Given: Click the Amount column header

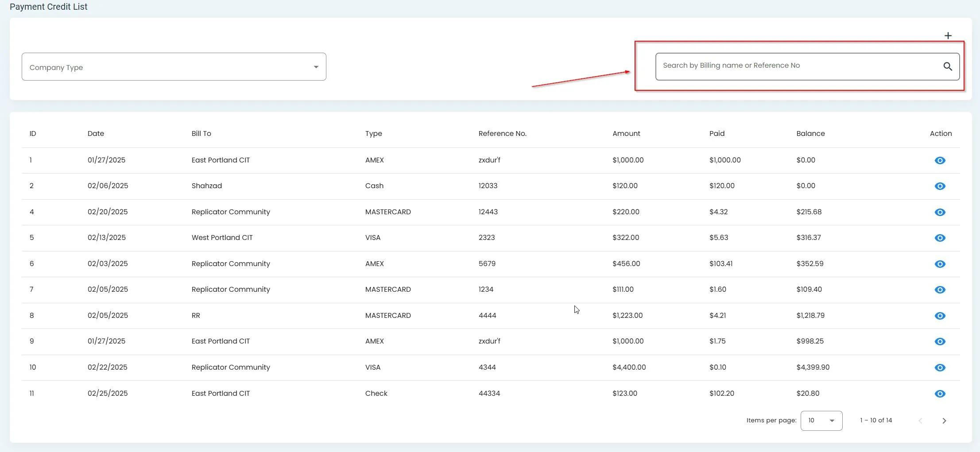Looking at the screenshot, I should [x=626, y=134].
